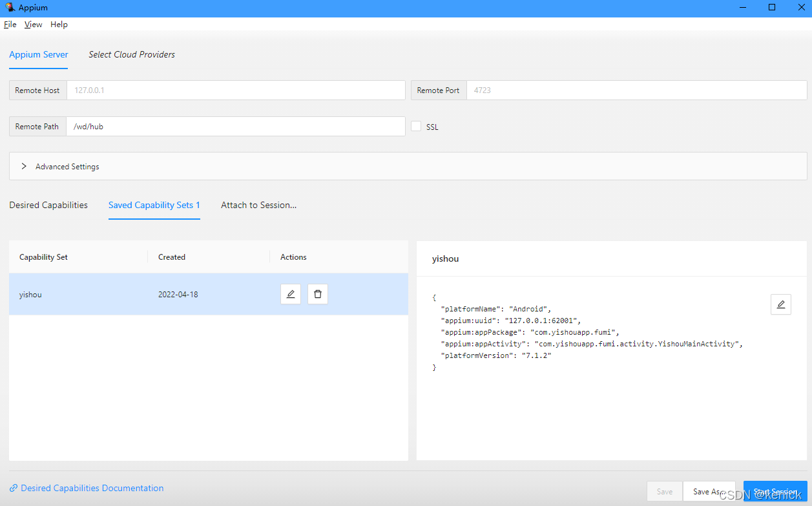Select the yishou capability set name

coord(30,295)
